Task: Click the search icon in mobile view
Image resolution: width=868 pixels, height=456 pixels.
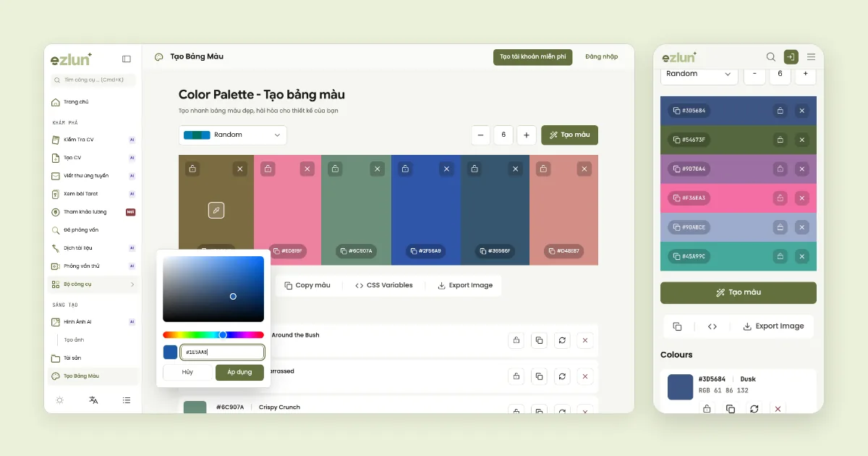Action: pyautogui.click(x=771, y=56)
